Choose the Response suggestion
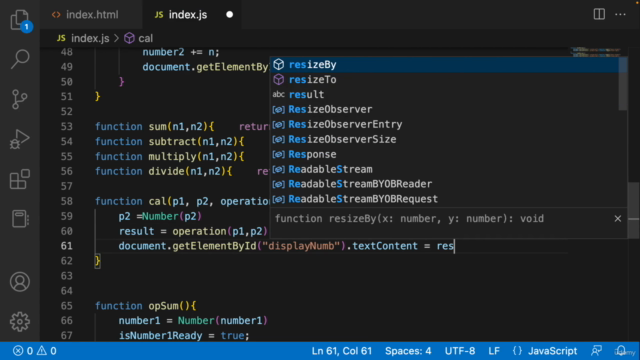640x360 pixels. [x=444, y=154]
